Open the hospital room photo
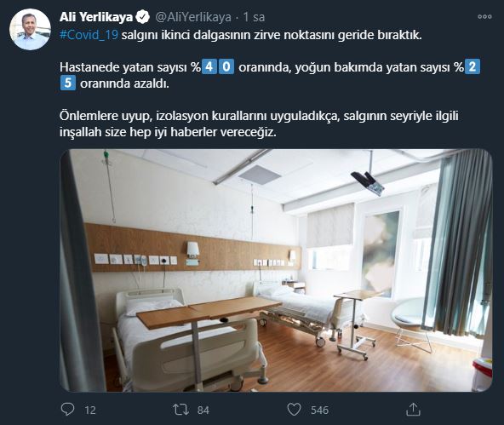The width and height of the screenshot is (504, 425). click(x=276, y=270)
